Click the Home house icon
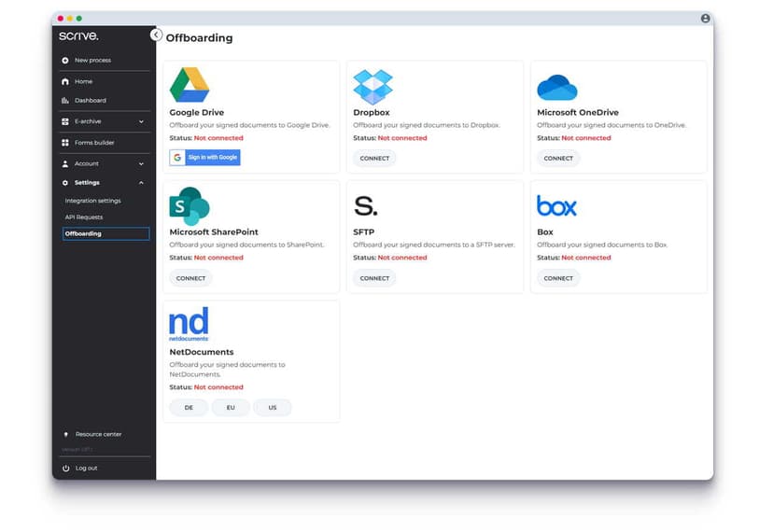773x532 pixels. 65,81
